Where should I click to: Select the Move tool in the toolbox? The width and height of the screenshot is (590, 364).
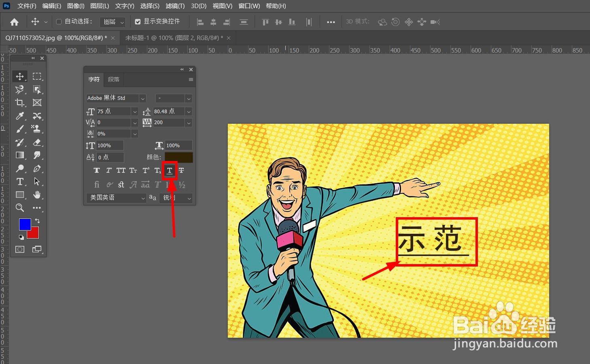19,76
